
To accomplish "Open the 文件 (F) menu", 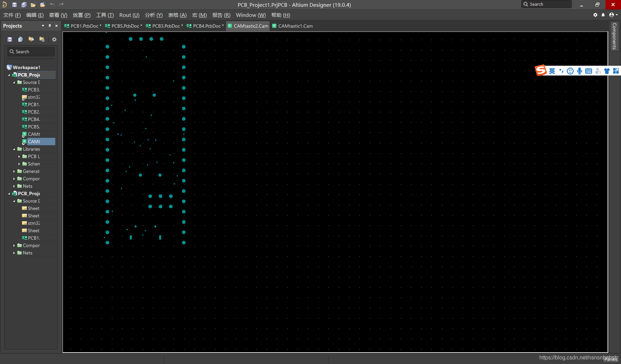I will point(12,15).
